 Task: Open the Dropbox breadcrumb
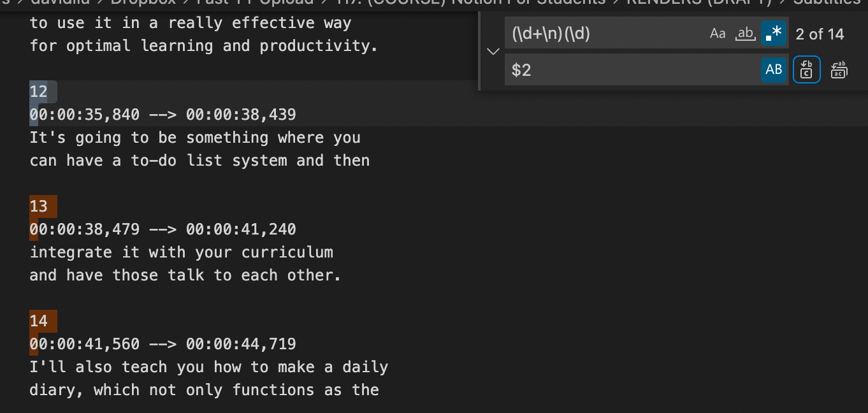click(142, 3)
